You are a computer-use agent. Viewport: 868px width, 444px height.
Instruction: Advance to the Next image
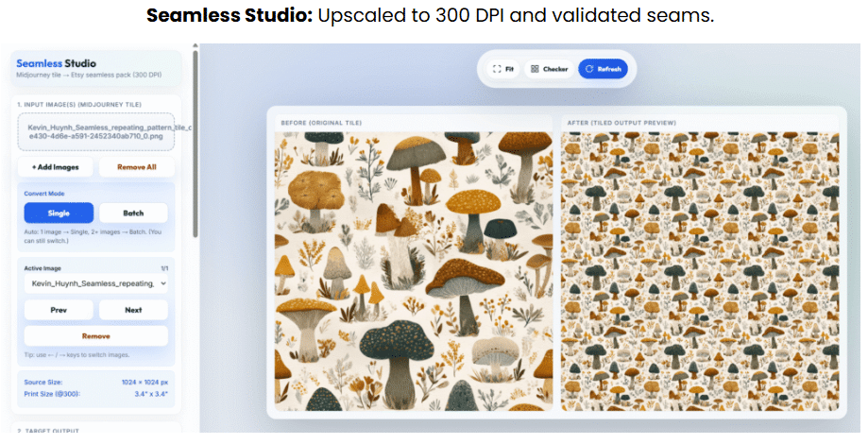click(133, 310)
